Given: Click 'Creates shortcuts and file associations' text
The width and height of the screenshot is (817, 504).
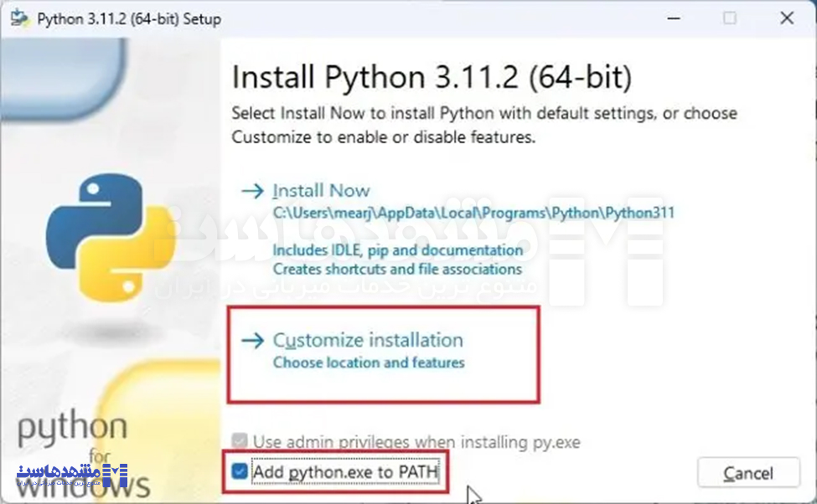Looking at the screenshot, I should tap(397, 269).
